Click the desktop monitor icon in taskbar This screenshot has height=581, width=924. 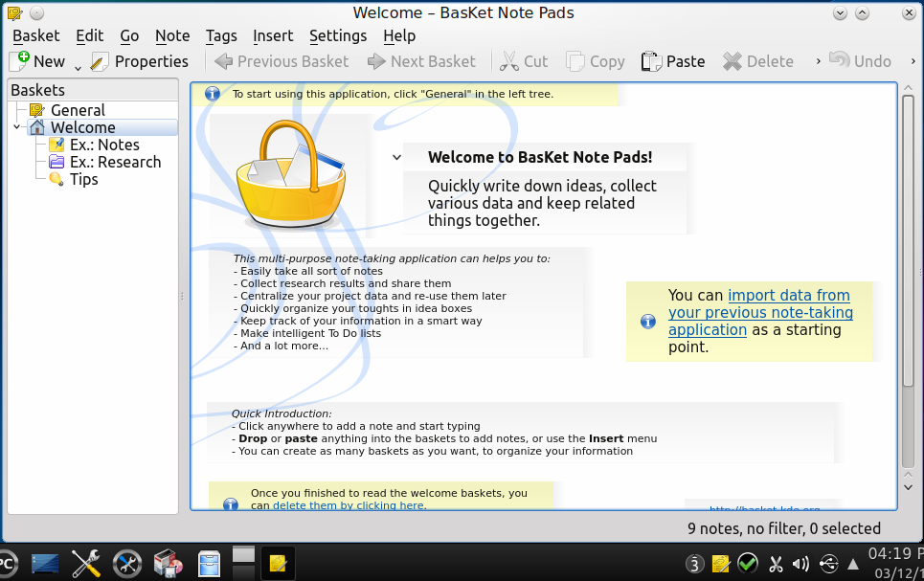[x=45, y=564]
